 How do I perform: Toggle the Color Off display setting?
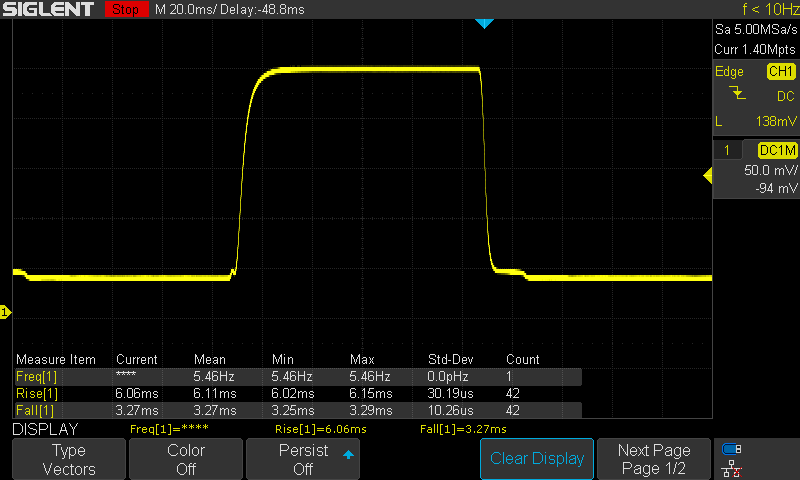coord(186,459)
